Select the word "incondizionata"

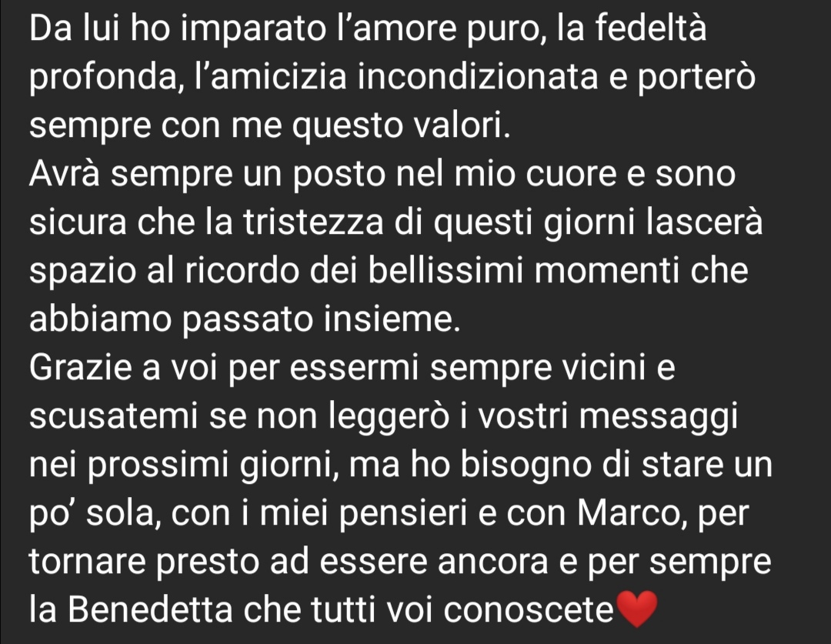pyautogui.click(x=478, y=76)
